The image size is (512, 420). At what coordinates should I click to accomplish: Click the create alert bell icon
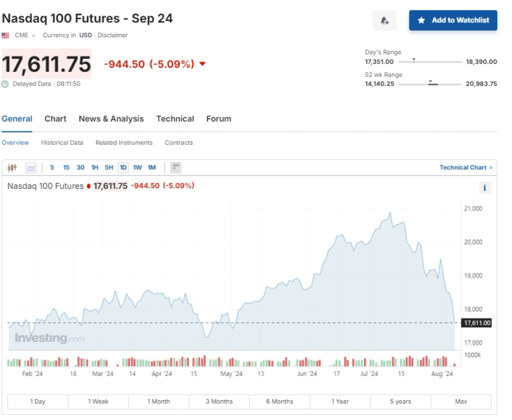point(385,20)
